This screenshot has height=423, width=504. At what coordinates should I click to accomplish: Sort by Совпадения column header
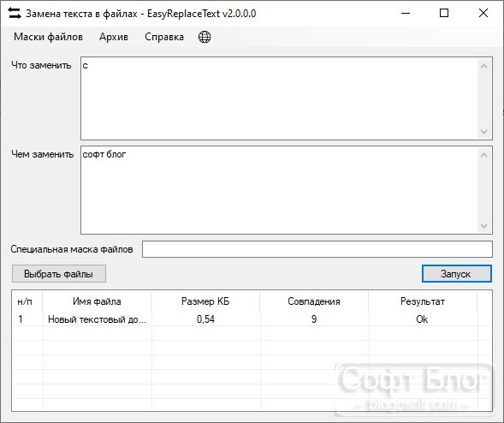(314, 301)
